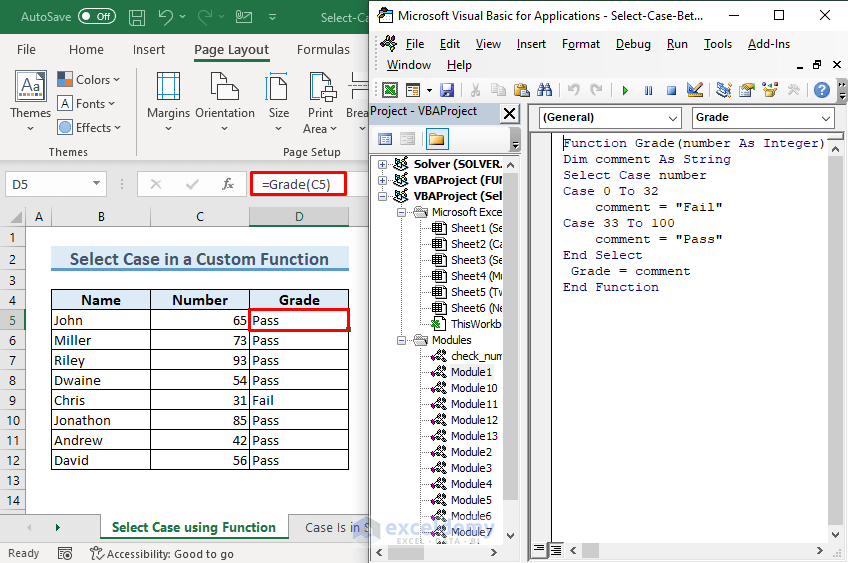Open the Fonts dropdown in Themes group
Image resolution: width=848 pixels, height=563 pixels.
click(x=87, y=103)
